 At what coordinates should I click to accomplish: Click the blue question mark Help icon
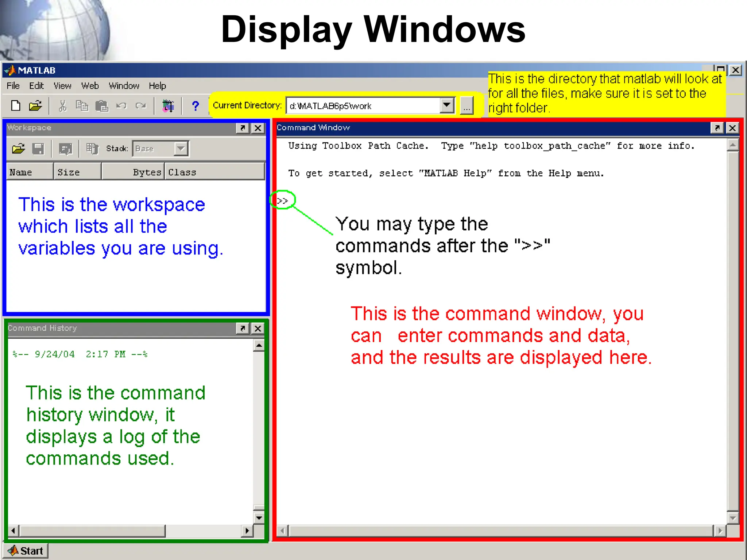tap(196, 106)
